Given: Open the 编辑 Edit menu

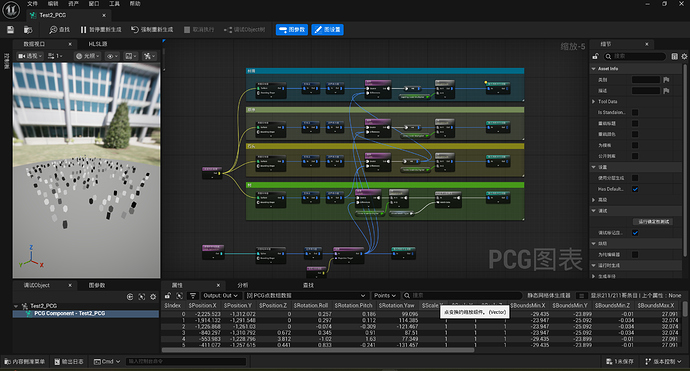Looking at the screenshot, I should pyautogui.click(x=53, y=4).
